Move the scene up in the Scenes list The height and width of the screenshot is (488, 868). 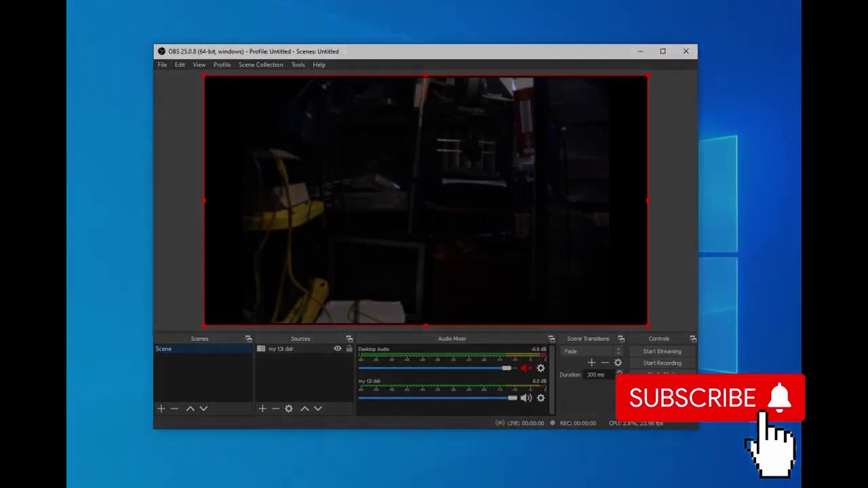pyautogui.click(x=190, y=409)
